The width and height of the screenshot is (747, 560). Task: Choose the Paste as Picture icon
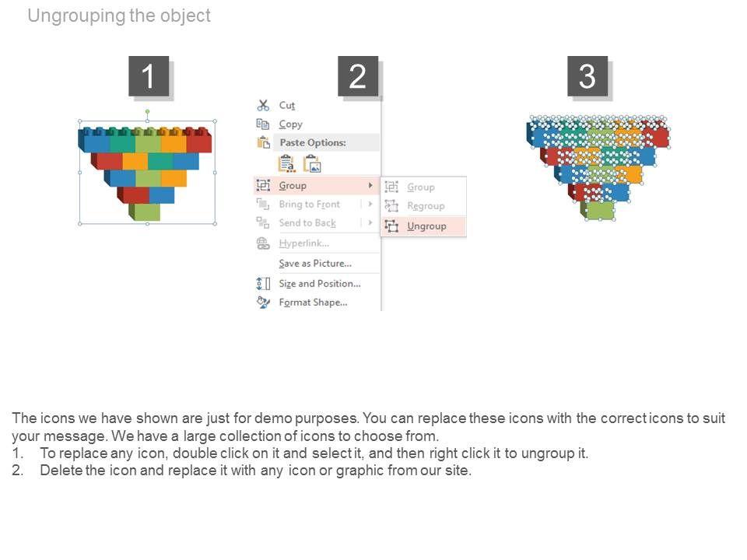[312, 164]
